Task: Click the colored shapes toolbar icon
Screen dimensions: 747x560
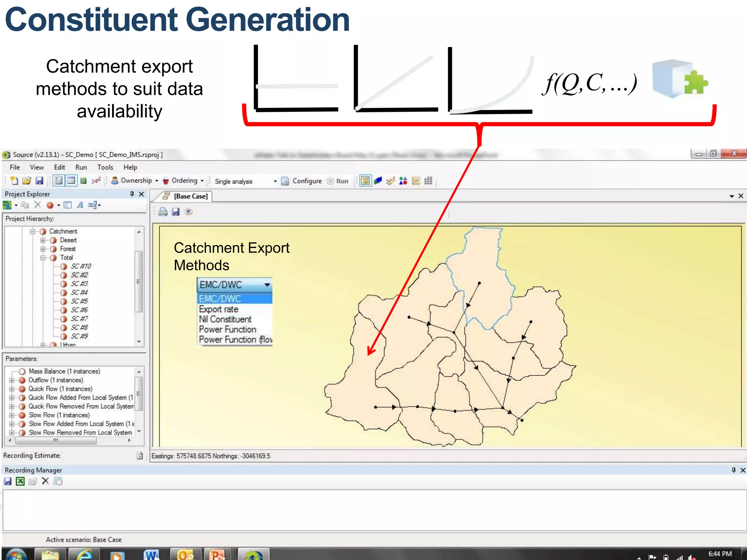Action: [403, 180]
